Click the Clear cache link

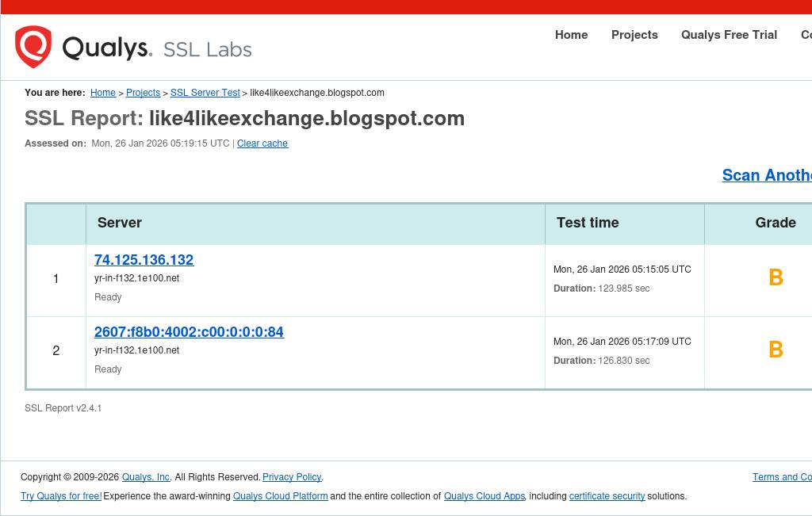pyautogui.click(x=262, y=143)
